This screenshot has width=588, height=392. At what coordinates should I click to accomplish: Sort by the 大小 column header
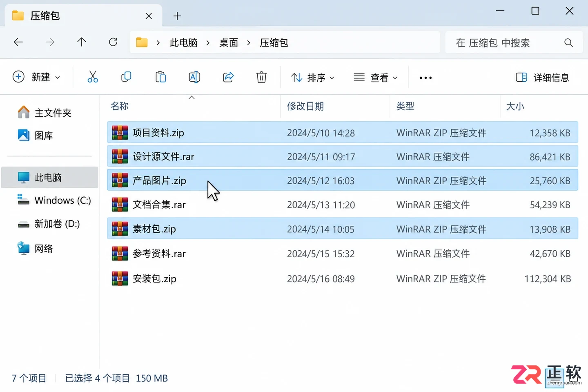point(539,106)
